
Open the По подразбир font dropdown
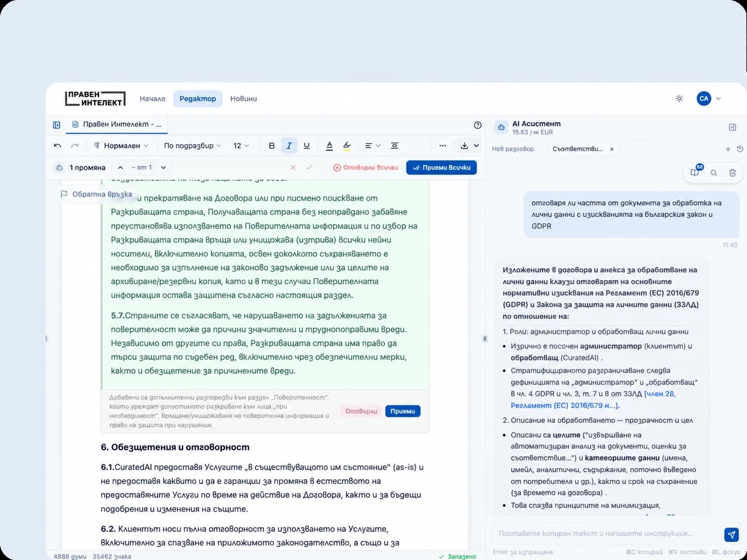click(x=192, y=146)
